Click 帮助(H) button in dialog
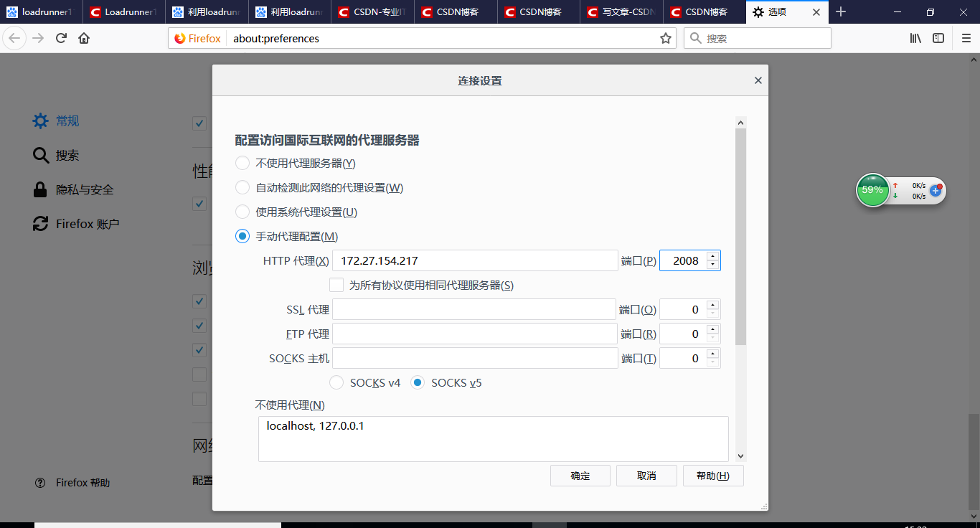Image resolution: width=980 pixels, height=528 pixels. 713,476
